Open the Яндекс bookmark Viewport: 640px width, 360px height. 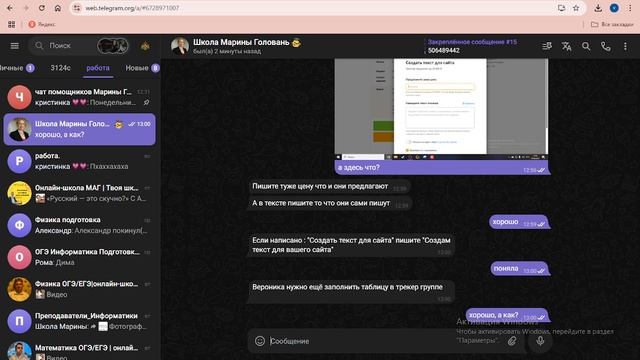(42, 24)
